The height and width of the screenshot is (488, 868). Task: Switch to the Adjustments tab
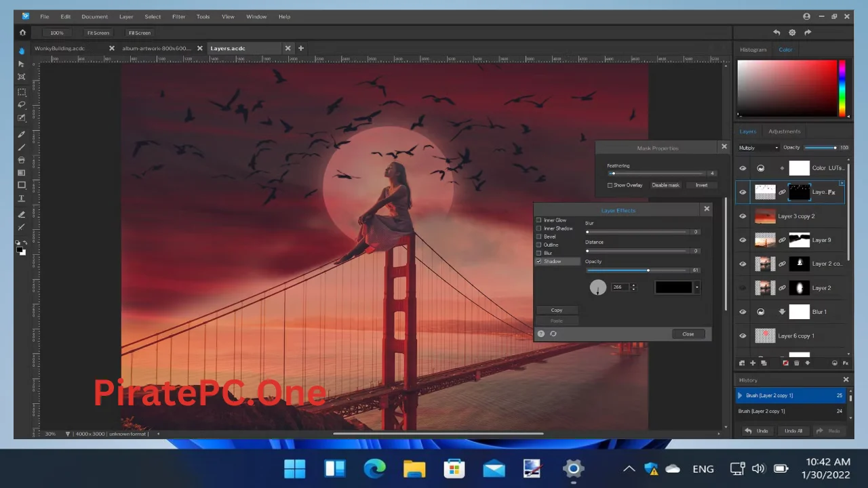(x=784, y=131)
